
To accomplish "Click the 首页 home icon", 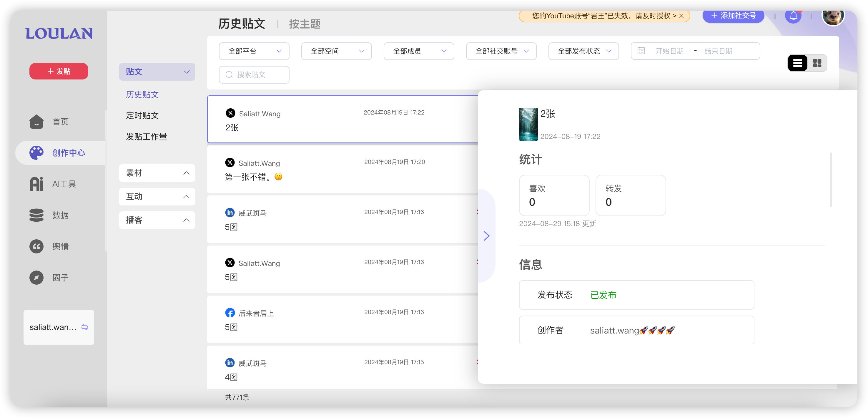I will 36,122.
